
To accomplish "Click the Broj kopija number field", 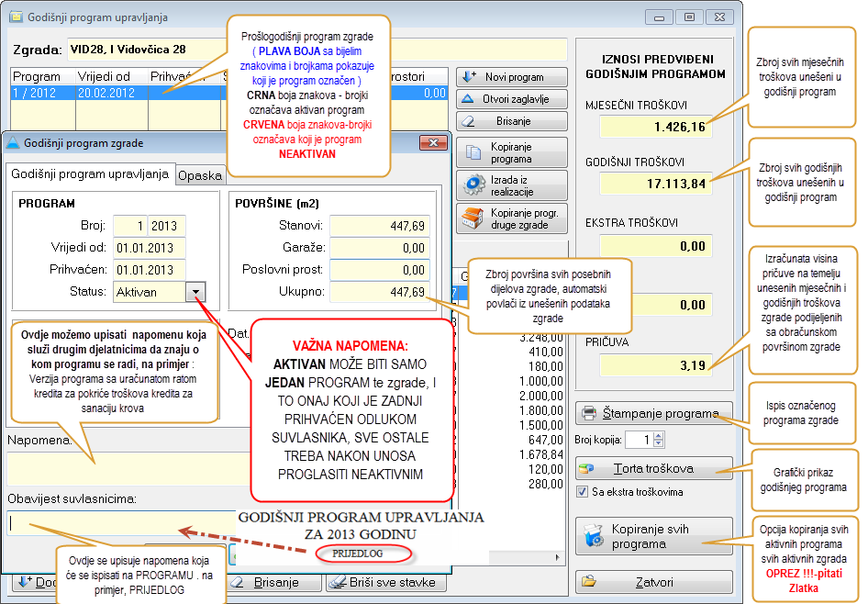I will click(639, 440).
